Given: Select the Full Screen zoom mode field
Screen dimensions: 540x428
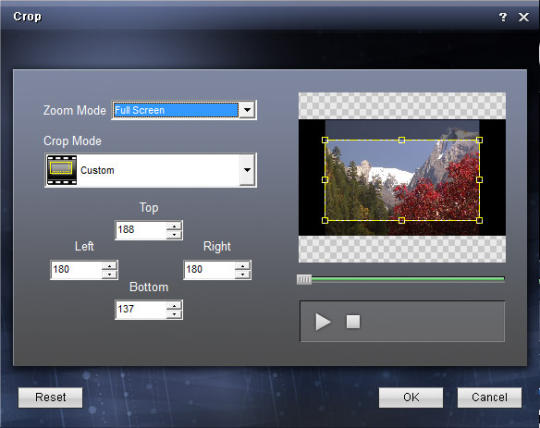Looking at the screenshot, I should [x=176, y=110].
